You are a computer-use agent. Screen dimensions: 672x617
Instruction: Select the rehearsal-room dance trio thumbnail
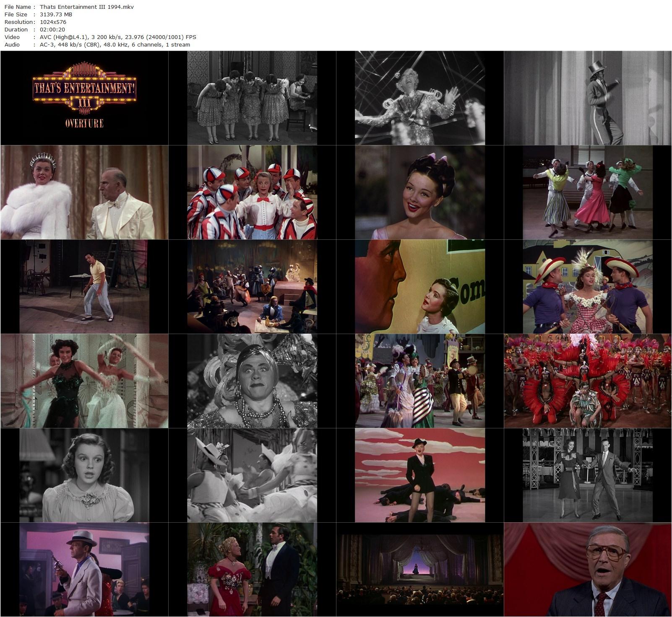pyautogui.click(x=587, y=191)
